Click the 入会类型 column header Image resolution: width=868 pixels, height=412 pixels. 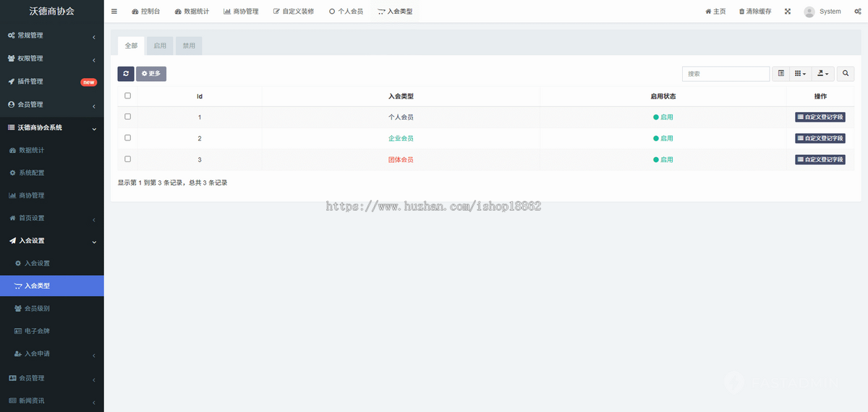click(401, 96)
